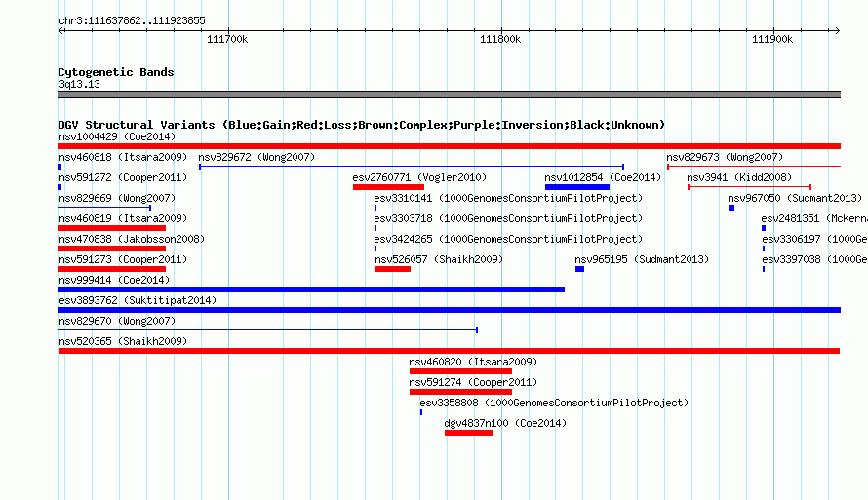Open variant esv3303718 1000 Genomes label
Image resolution: width=868 pixels, height=500 pixels.
(x=508, y=218)
